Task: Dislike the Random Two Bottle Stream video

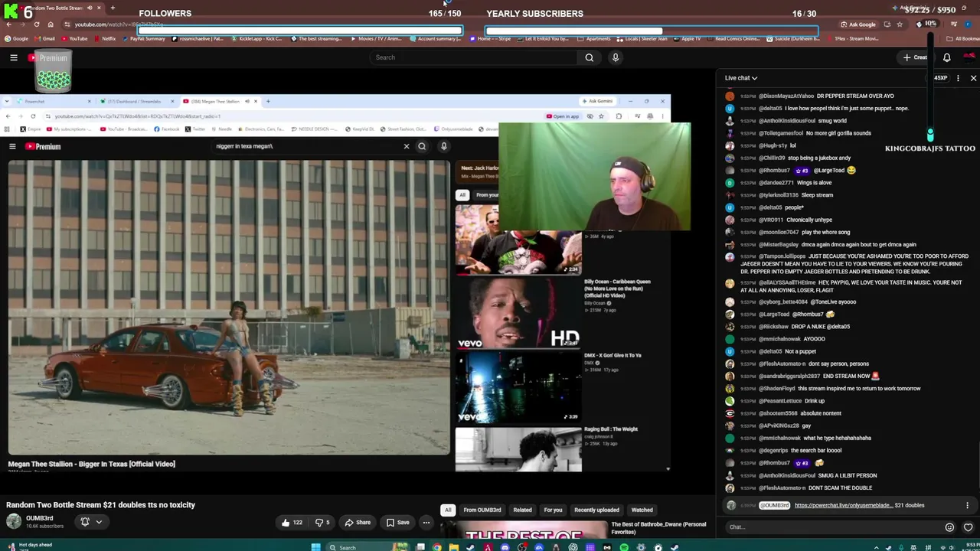Action: (x=322, y=523)
